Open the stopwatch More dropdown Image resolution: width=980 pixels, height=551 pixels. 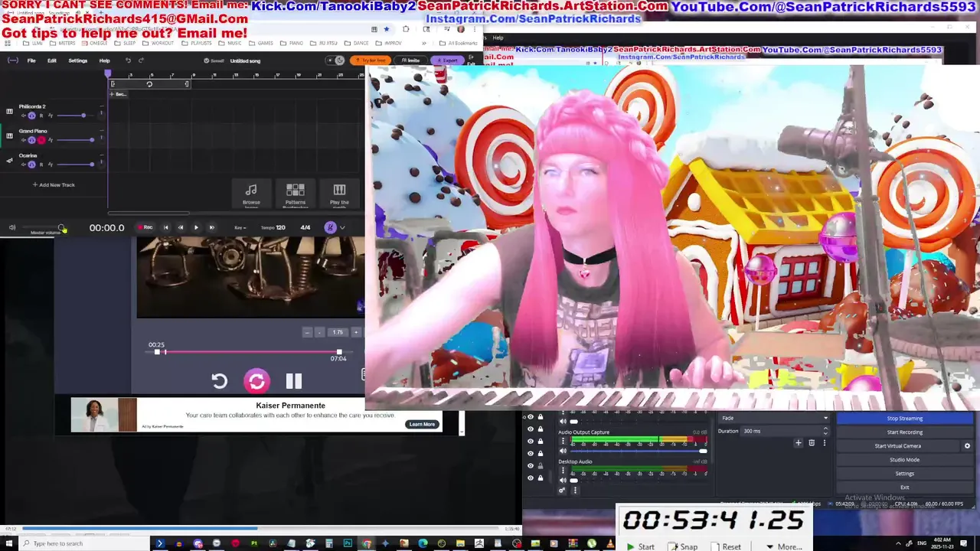point(785,546)
